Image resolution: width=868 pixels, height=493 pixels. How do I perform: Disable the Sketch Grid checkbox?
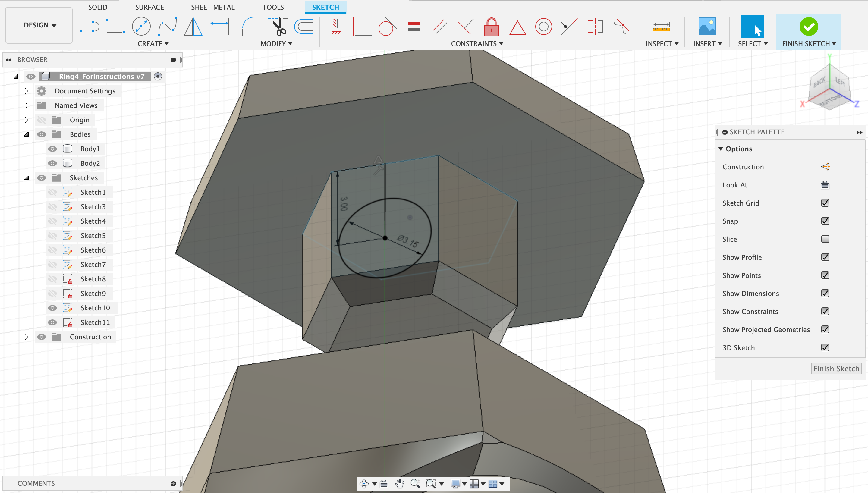(x=825, y=203)
